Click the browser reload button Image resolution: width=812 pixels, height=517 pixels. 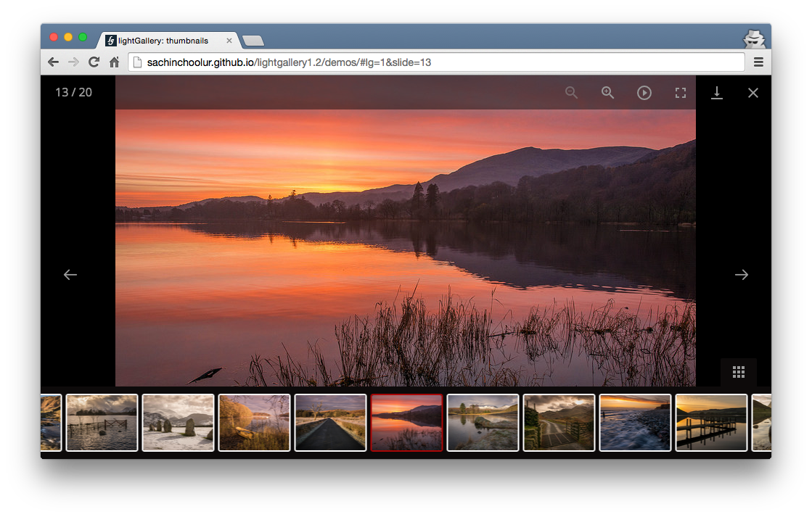click(x=94, y=62)
